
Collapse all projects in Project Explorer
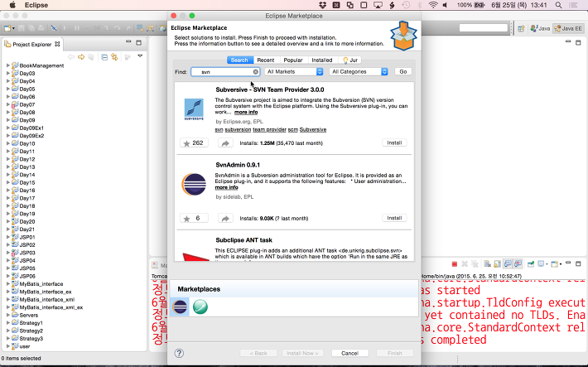(104, 57)
